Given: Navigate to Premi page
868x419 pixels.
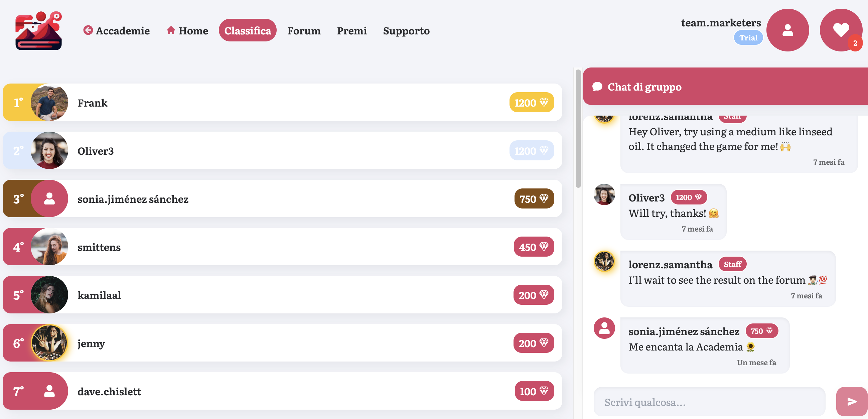Looking at the screenshot, I should tap(352, 31).
